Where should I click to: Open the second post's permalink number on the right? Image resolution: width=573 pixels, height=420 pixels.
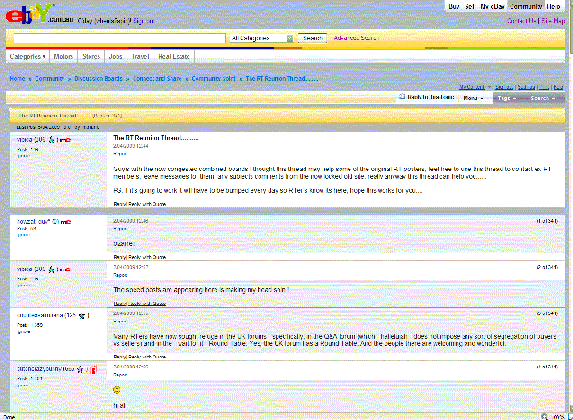tap(547, 221)
